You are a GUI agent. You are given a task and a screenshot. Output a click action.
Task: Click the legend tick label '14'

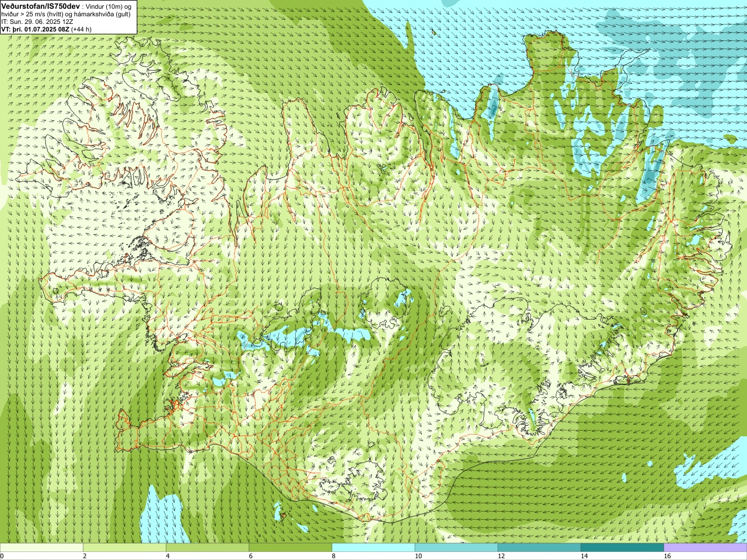pos(584,556)
